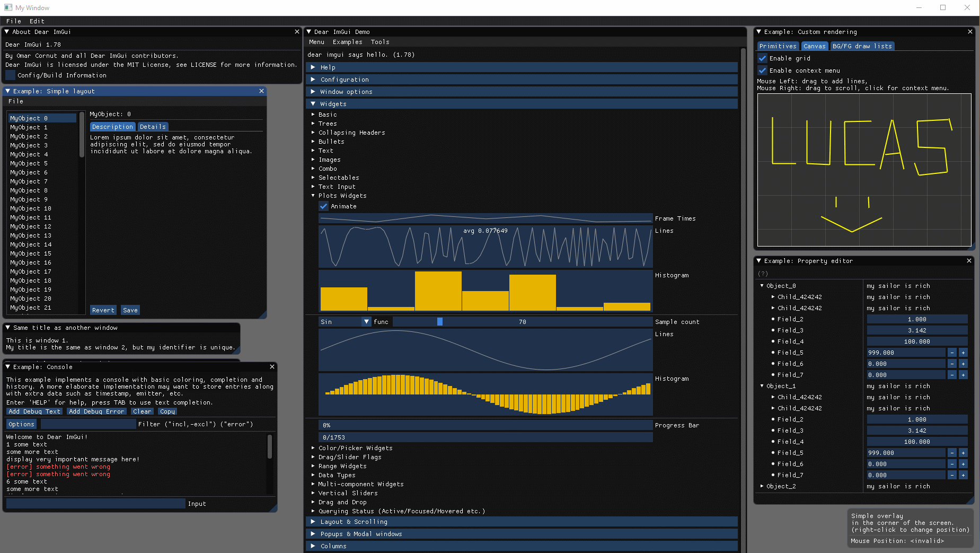Viewport: 980px width, 553px height.
Task: Switch to the BG/FG draw lists tab
Action: pos(862,46)
